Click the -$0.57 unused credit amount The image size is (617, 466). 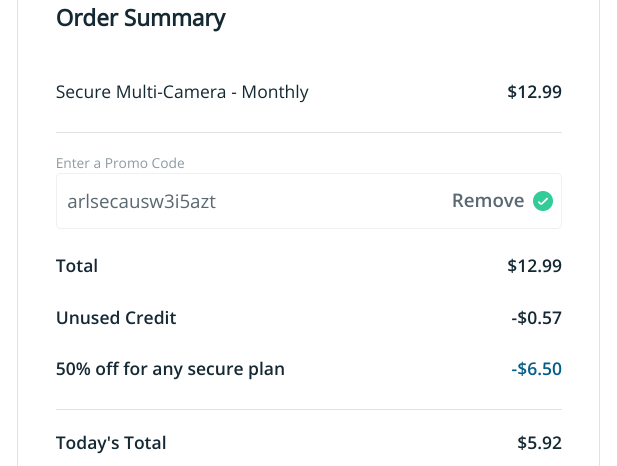pos(536,318)
